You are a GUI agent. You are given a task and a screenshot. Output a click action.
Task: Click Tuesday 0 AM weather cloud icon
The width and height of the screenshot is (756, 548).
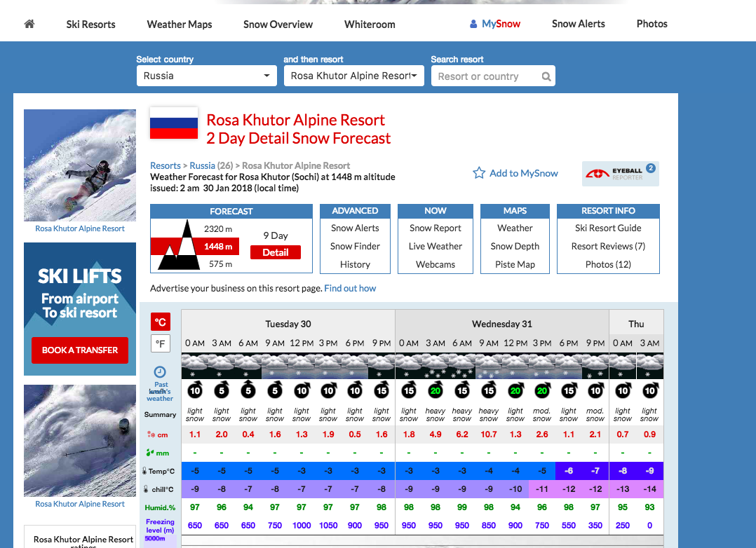195,367
